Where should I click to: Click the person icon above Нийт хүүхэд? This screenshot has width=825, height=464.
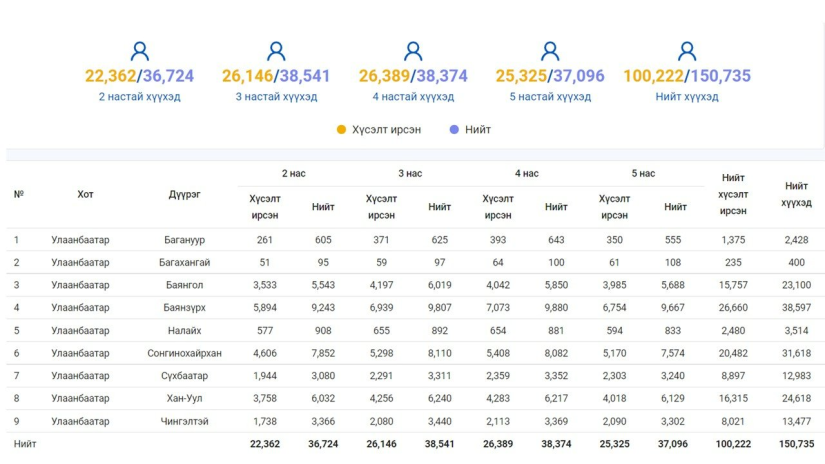coord(687,52)
